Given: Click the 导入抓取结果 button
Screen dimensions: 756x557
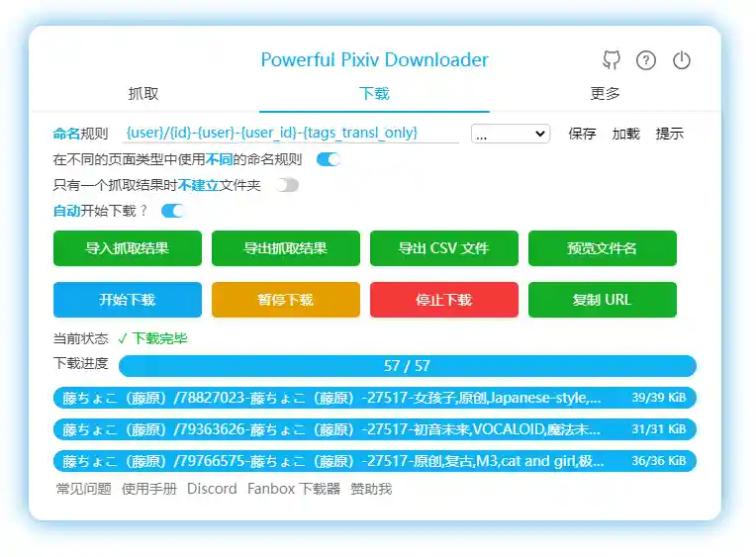Looking at the screenshot, I should coord(128,248).
